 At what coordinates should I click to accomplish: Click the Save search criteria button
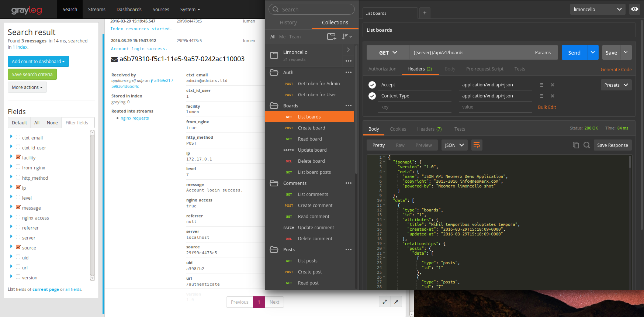click(x=32, y=74)
